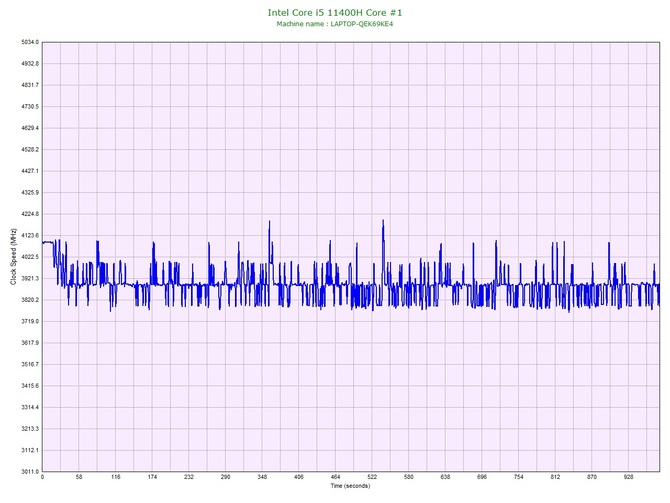Click the y-axis value 5034.0
The image size is (670, 503).
click(x=30, y=42)
